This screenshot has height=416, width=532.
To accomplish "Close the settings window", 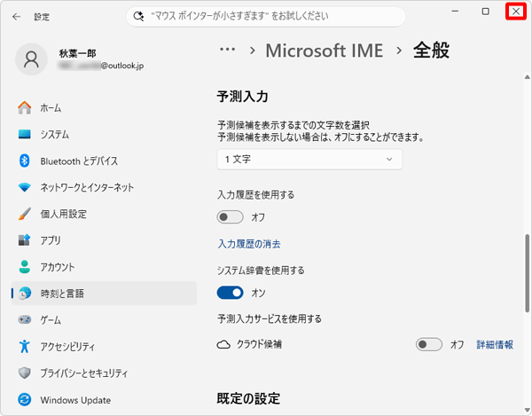I will point(516,12).
